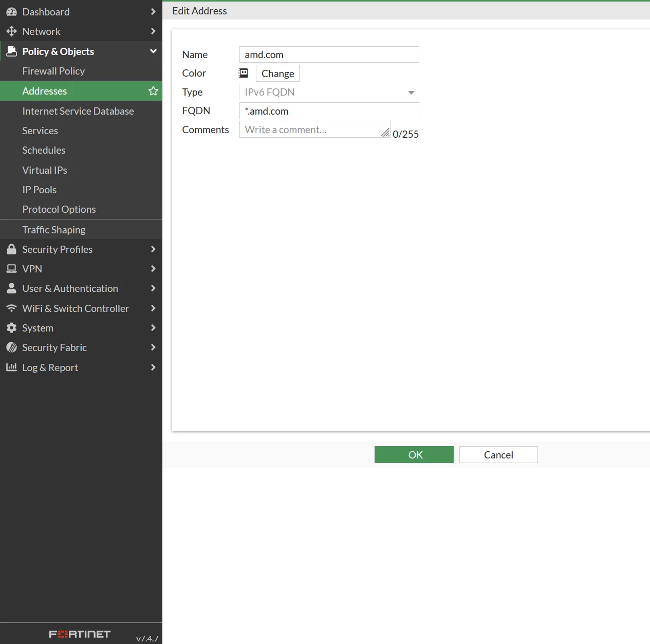This screenshot has width=650, height=644.
Task: Click the Network arrows icon
Action: point(11,31)
